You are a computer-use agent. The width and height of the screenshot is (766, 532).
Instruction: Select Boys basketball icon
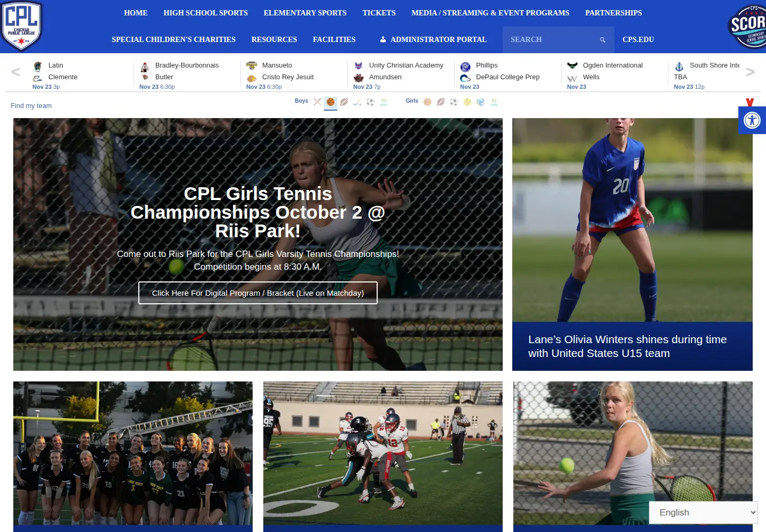point(330,102)
